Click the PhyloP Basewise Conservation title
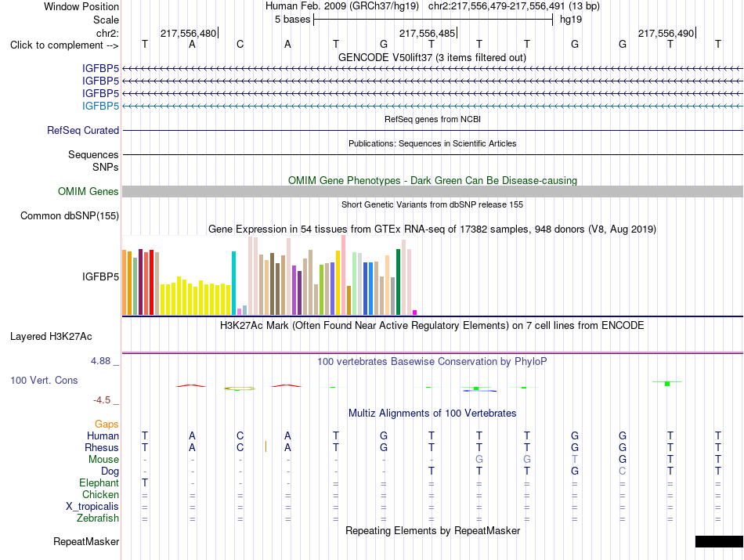The width and height of the screenshot is (744, 560). click(432, 362)
